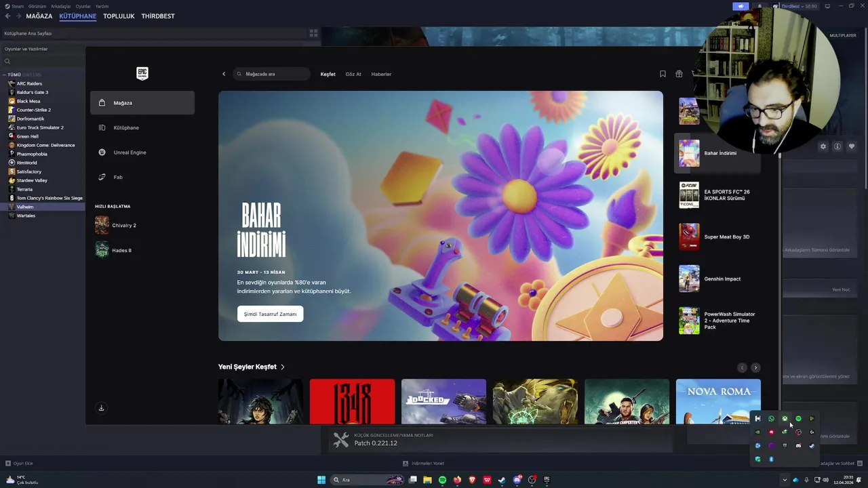This screenshot has width=868, height=488.
Task: Select Genshin Impact in featured list
Action: 717,279
